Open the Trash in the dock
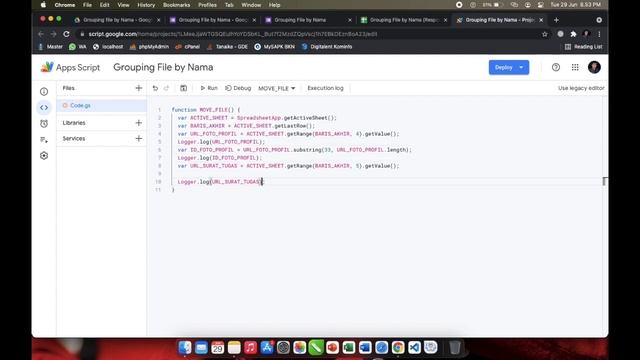The width and height of the screenshot is (640, 360). [x=455, y=347]
